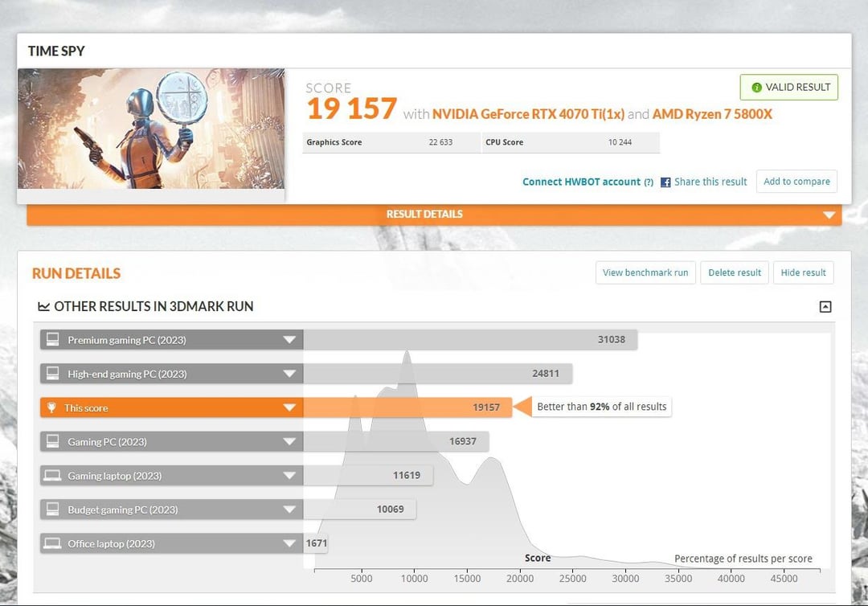Viewport: 868px width, 606px height.
Task: Click View benchmark run button
Action: (645, 272)
